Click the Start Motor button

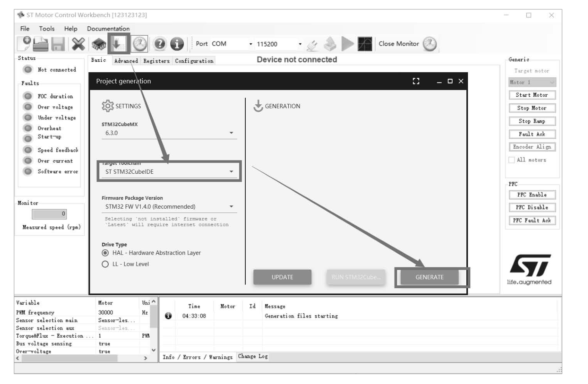coord(532,95)
